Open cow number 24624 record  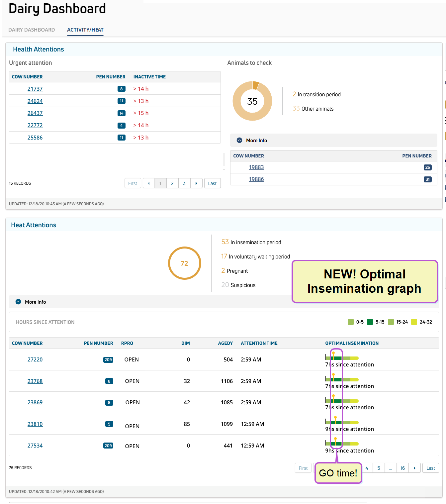35,101
